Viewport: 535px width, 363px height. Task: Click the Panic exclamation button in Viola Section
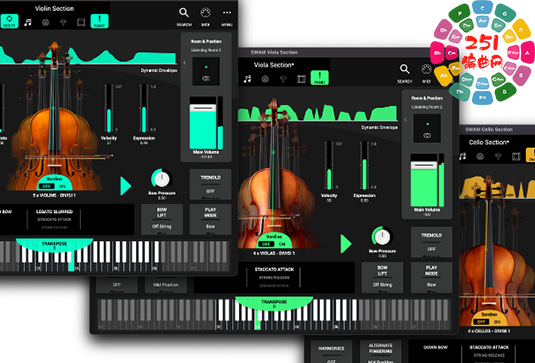pyautogui.click(x=320, y=77)
